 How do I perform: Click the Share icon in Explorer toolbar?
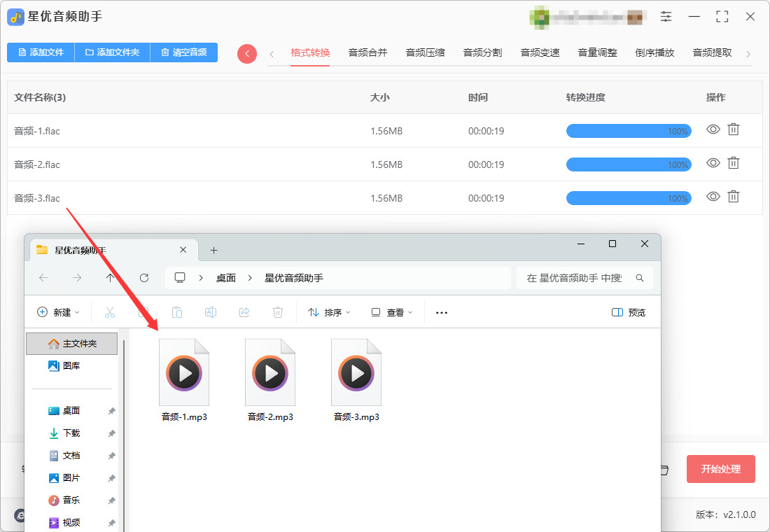click(x=244, y=312)
